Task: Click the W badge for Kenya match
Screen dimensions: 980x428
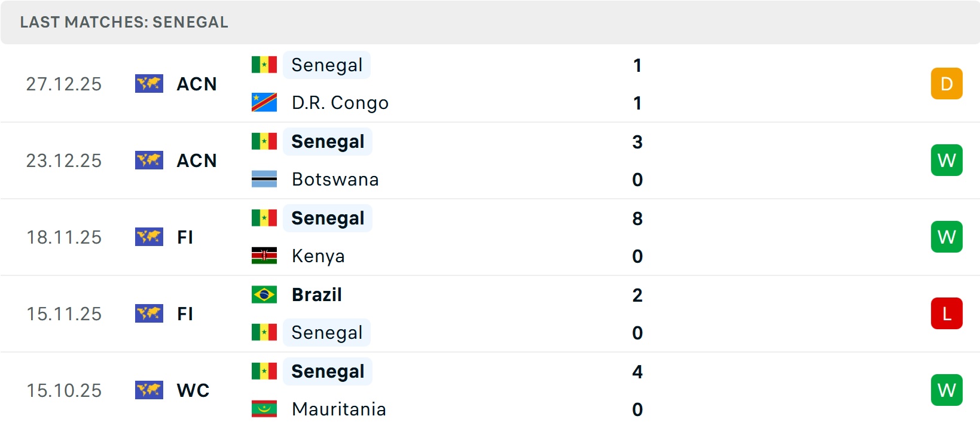Action: 946,237
